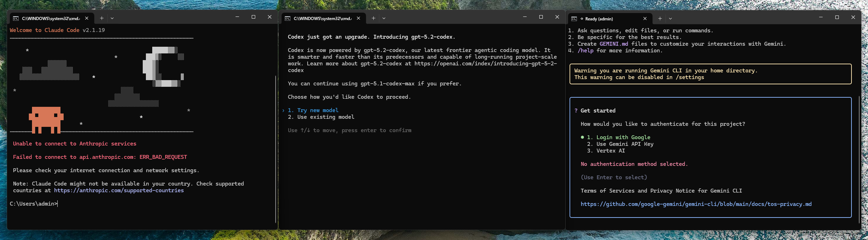This screenshot has width=868, height=240.
Task: Open the tab dropdown in Gemini terminal
Action: pos(670,19)
